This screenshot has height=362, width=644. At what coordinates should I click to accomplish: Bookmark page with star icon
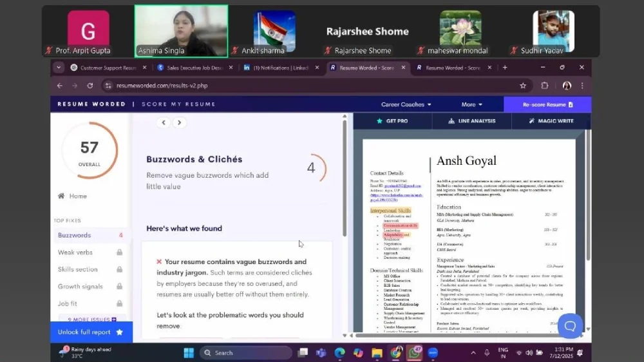(523, 86)
